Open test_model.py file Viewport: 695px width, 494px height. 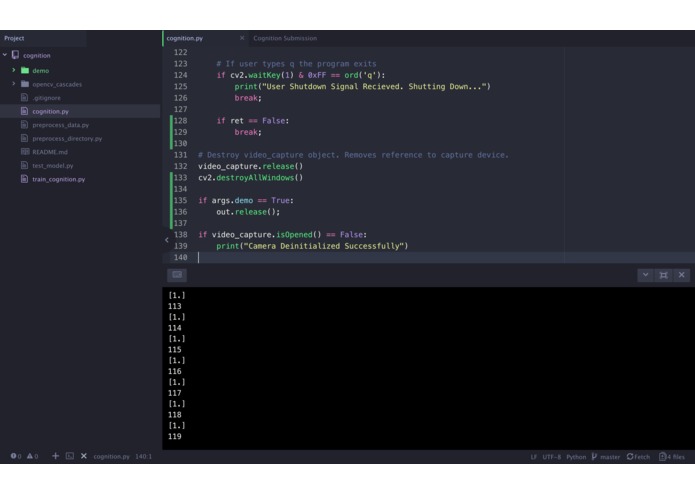53,166
